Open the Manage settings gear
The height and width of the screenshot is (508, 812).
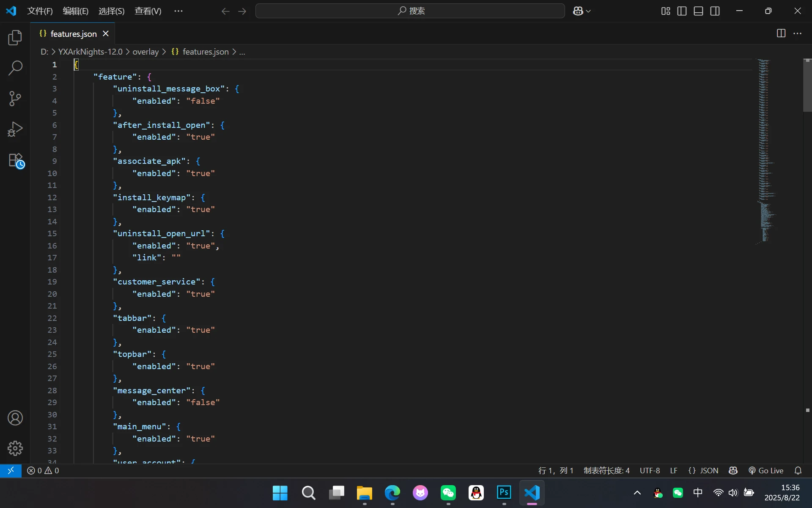point(15,448)
